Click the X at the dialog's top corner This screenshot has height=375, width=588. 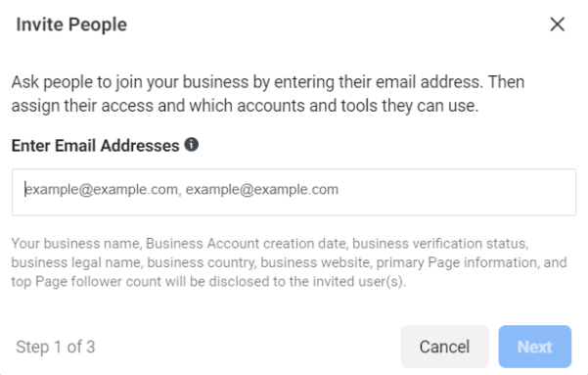click(558, 24)
